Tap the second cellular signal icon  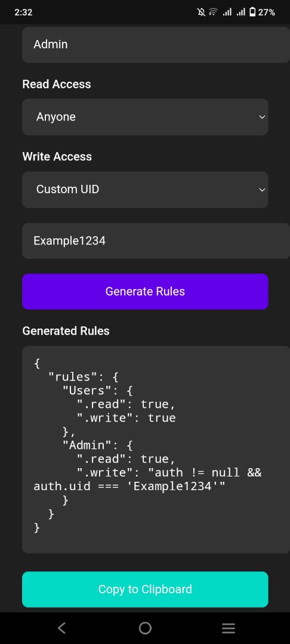(x=240, y=13)
